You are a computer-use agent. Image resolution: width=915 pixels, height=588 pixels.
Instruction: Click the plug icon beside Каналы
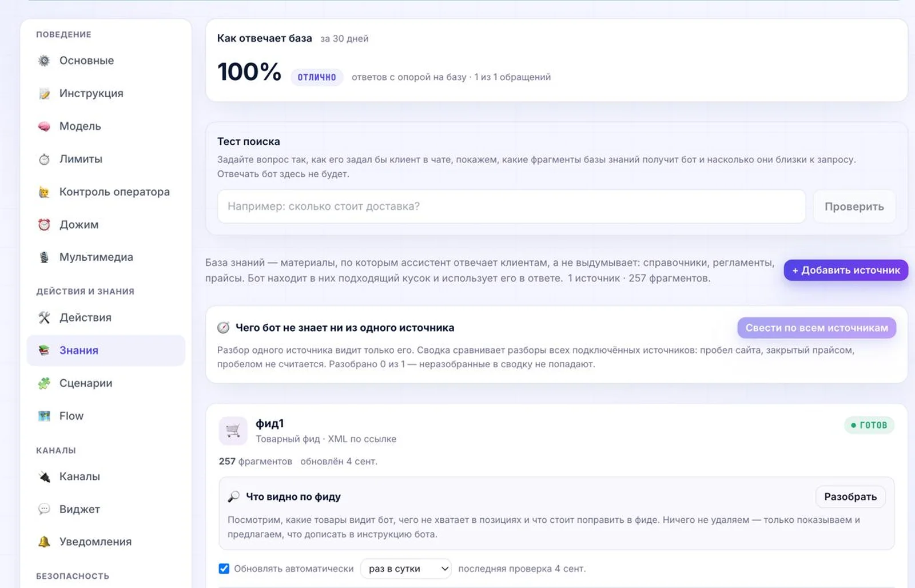tap(44, 476)
